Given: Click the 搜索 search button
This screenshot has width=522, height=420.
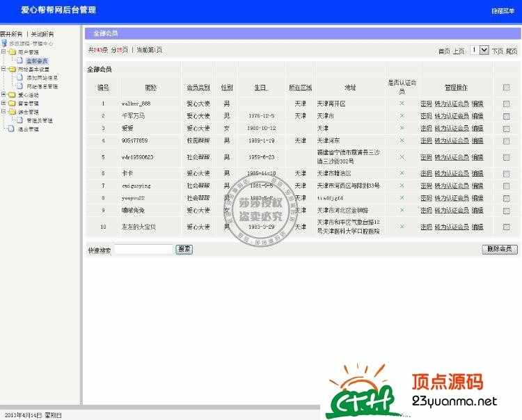Looking at the screenshot, I should click(184, 249).
